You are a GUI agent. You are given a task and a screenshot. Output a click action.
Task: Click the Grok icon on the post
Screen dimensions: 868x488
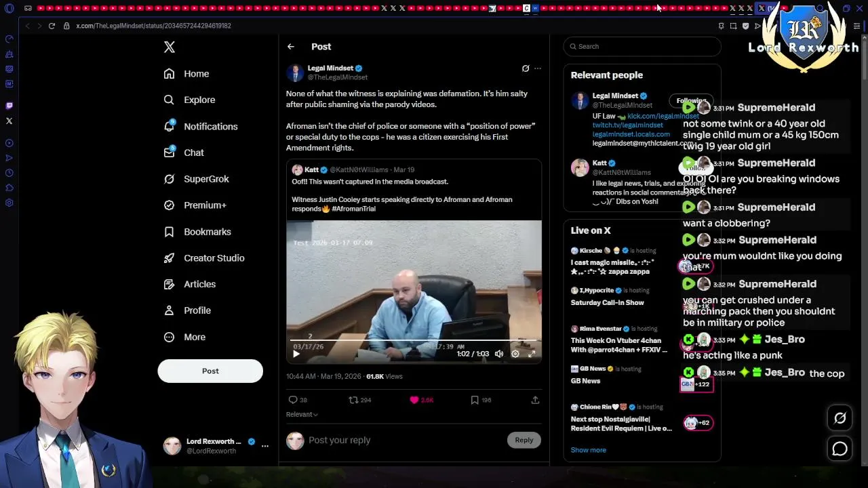pos(526,68)
